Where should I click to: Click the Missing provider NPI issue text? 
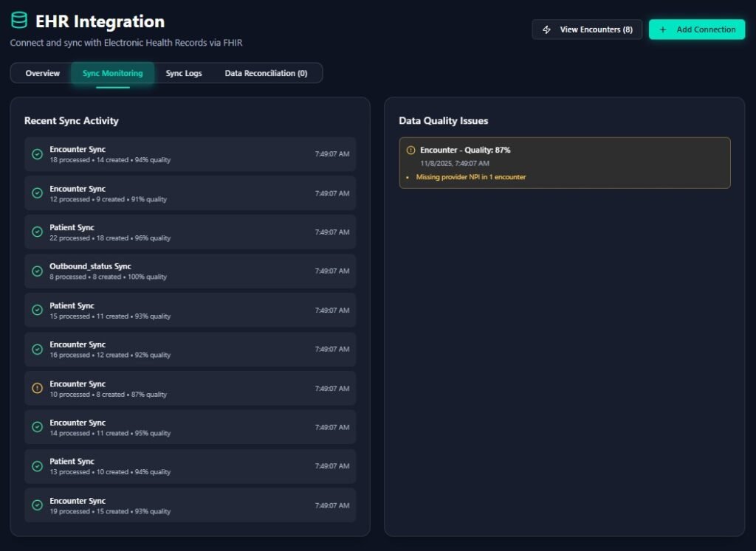pos(470,177)
